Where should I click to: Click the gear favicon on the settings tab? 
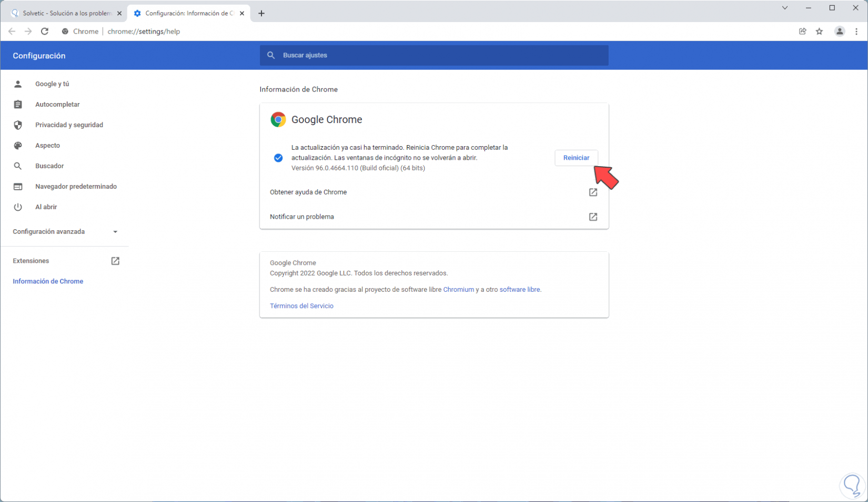137,14
